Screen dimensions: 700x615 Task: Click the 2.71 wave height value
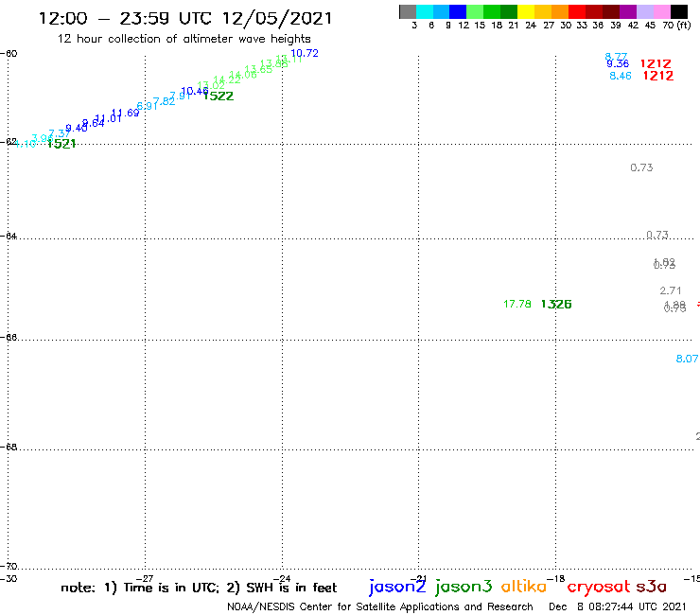(671, 290)
